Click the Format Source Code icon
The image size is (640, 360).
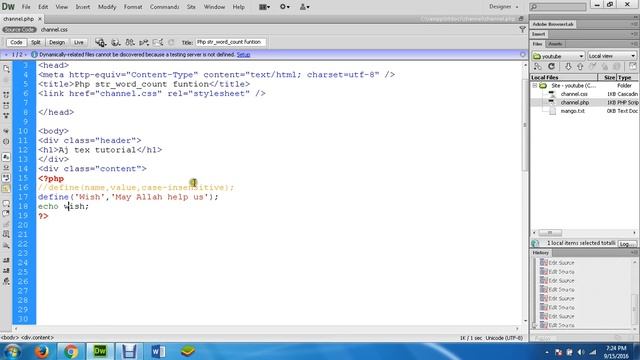point(6,282)
